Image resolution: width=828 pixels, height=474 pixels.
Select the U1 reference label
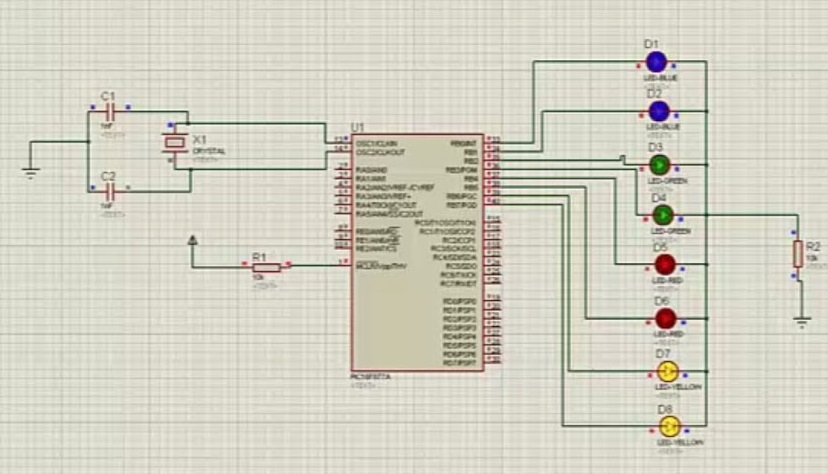[x=358, y=127]
